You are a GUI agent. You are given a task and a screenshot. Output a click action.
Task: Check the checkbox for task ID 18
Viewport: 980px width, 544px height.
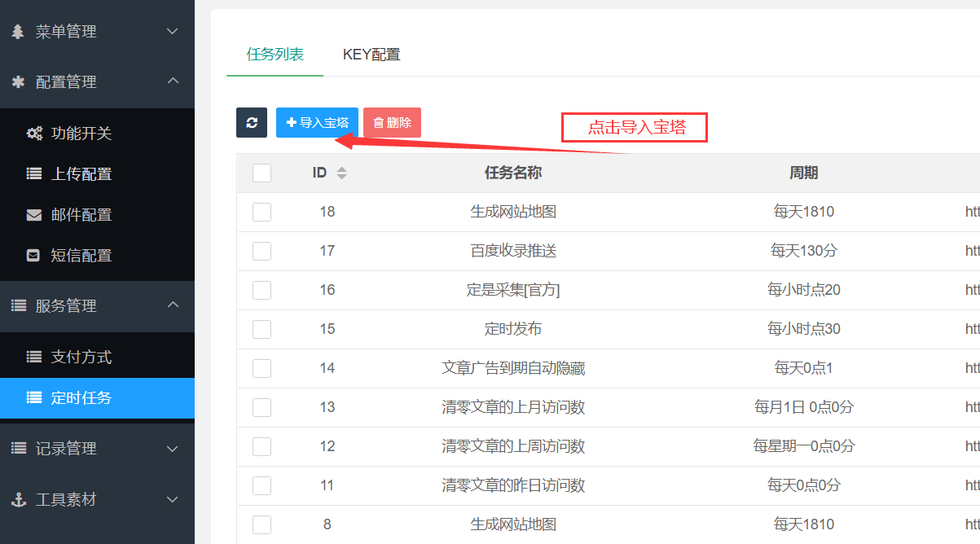coord(261,212)
